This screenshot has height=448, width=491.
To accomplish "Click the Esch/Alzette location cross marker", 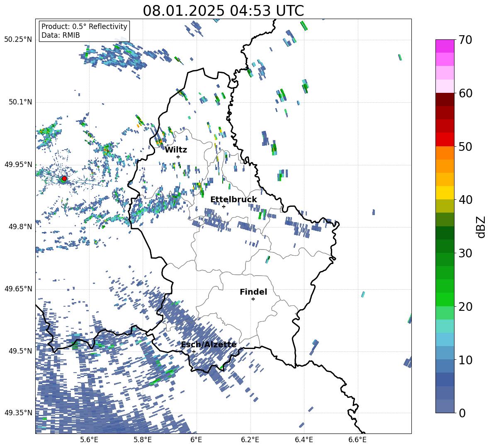I will [194, 351].
